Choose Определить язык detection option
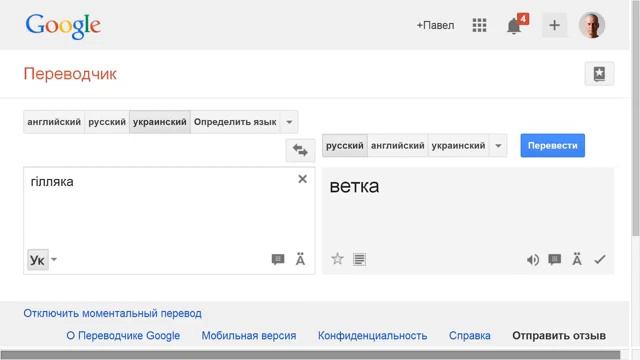 (235, 122)
